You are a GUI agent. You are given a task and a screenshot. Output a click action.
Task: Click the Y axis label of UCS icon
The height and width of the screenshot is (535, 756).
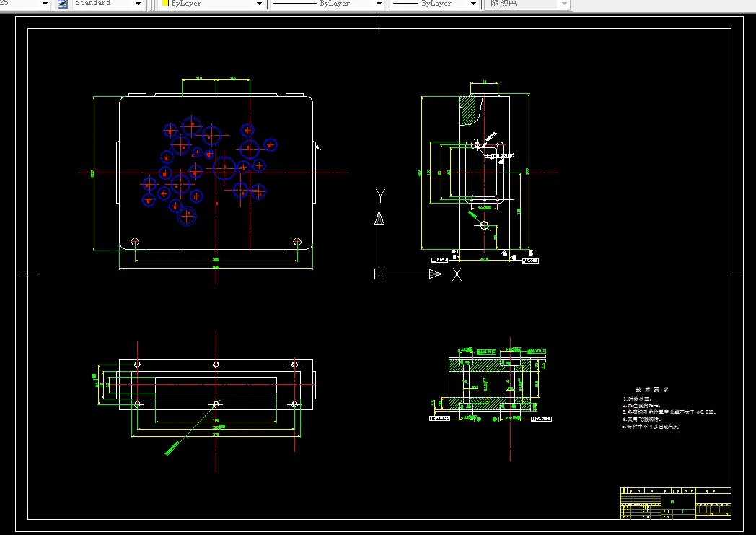tap(380, 196)
